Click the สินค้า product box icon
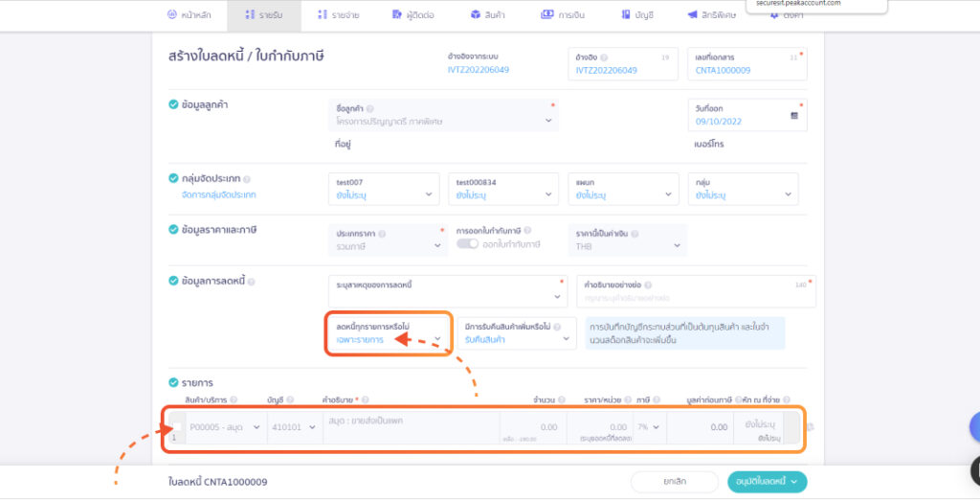 pos(476,15)
